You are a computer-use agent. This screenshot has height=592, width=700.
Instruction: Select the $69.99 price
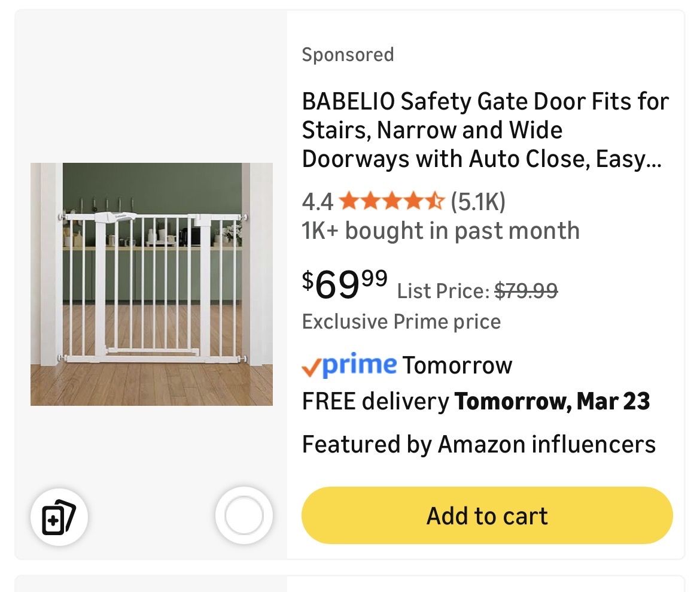point(345,284)
